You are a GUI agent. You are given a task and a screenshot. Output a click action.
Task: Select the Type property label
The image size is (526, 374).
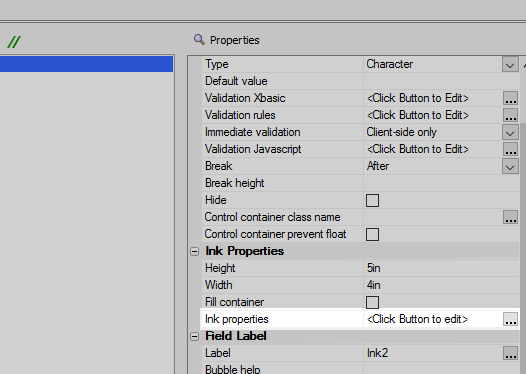pos(217,64)
